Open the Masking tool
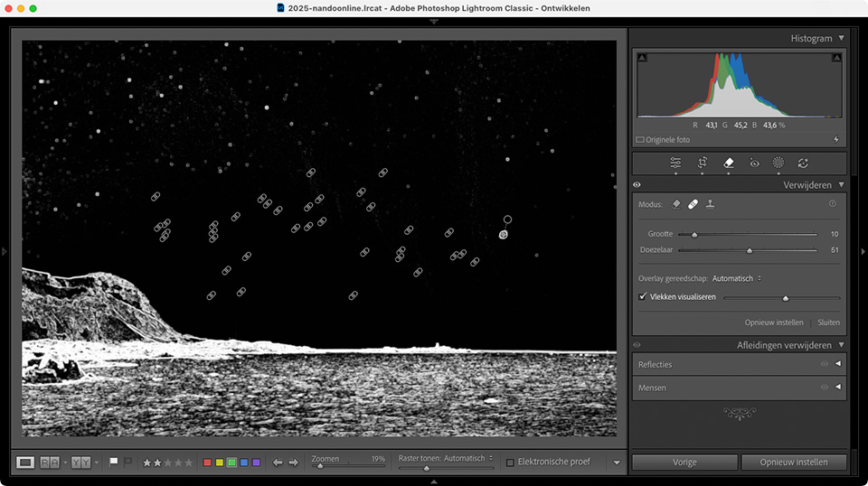Viewport: 868px width, 486px height. point(778,164)
